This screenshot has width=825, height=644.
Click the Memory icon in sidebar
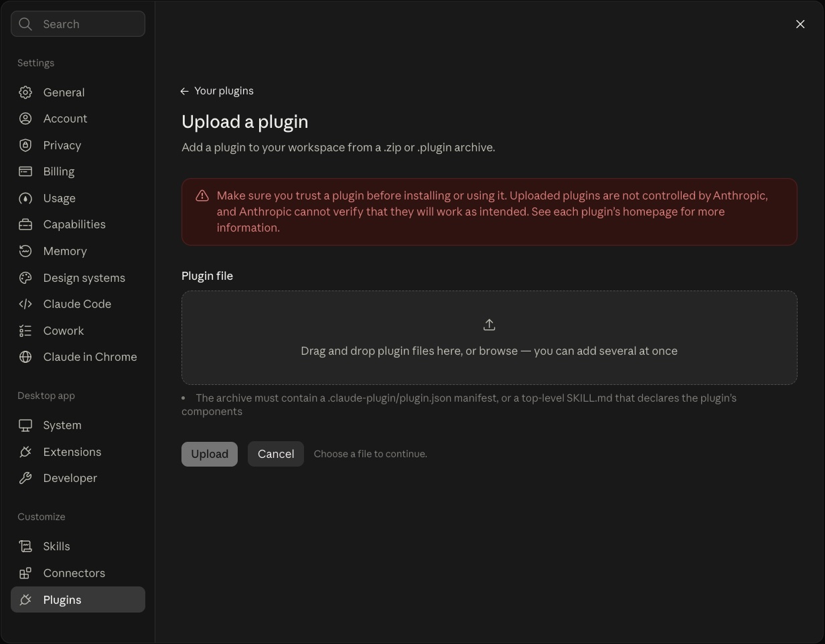pos(25,251)
